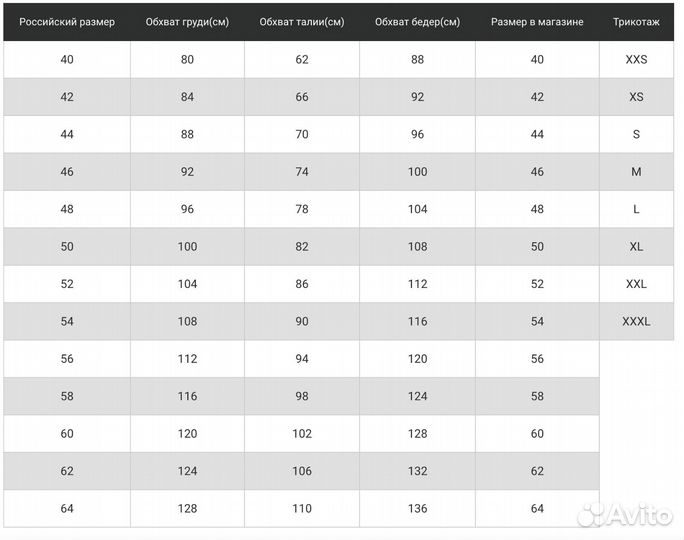The width and height of the screenshot is (684, 540).
Task: Select the XXS knit size cell
Action: tap(636, 60)
